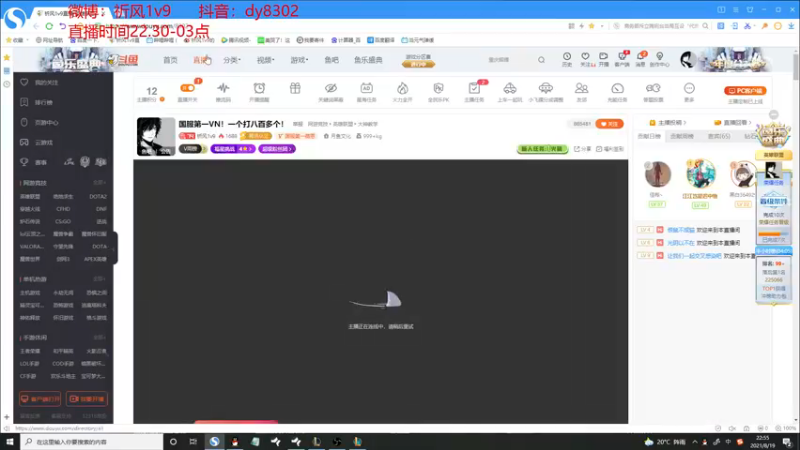
Task: Click the orange PC客户端 button
Action: (x=745, y=90)
